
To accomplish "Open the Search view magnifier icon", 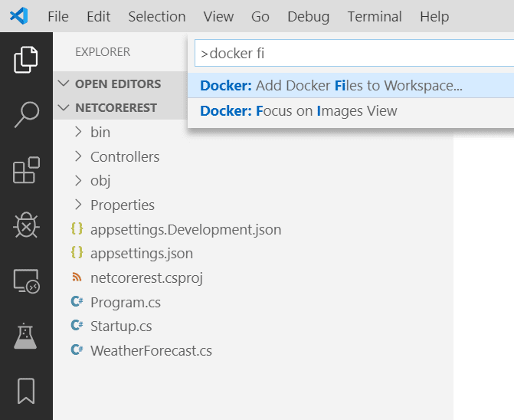I will tap(27, 114).
